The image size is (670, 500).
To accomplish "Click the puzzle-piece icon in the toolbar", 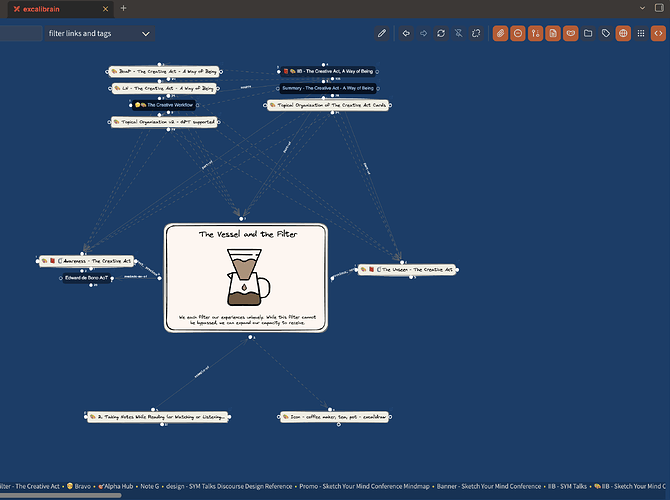I will click(476, 33).
